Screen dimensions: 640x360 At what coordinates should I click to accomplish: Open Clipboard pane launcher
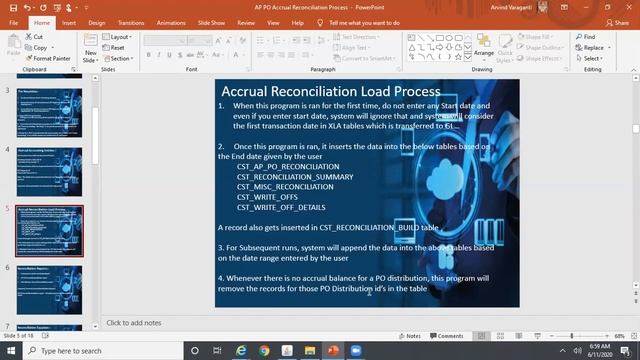73,70
